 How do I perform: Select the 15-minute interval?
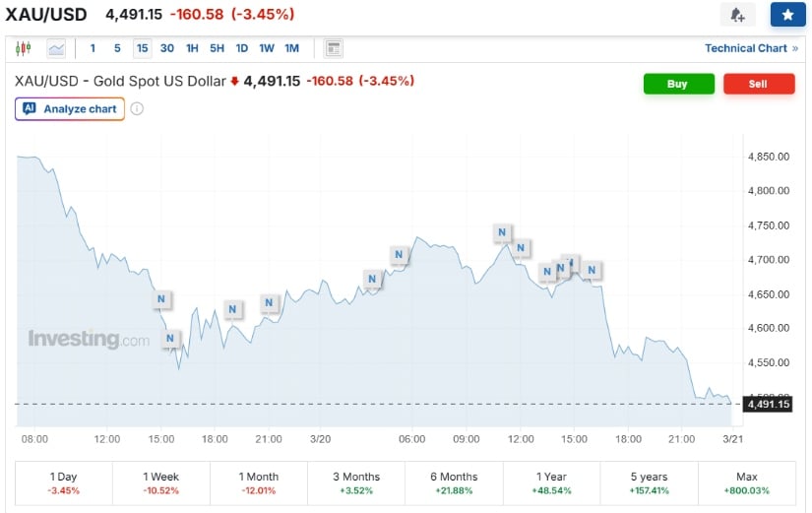pyautogui.click(x=143, y=48)
